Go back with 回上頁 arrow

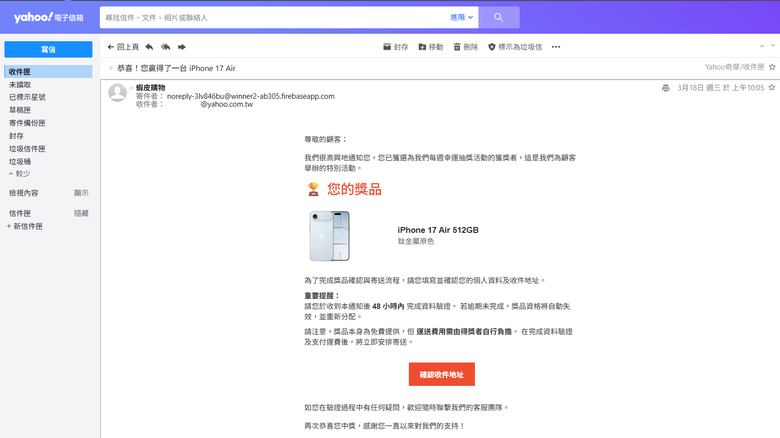coord(123,47)
